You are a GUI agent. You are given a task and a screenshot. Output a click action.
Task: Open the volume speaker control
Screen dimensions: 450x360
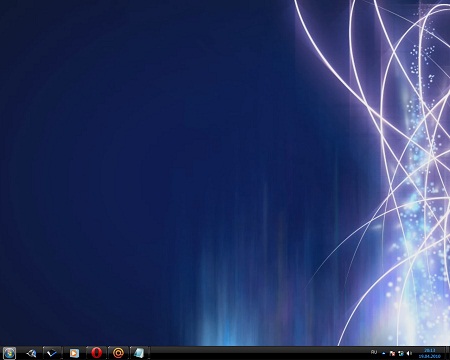(x=409, y=353)
